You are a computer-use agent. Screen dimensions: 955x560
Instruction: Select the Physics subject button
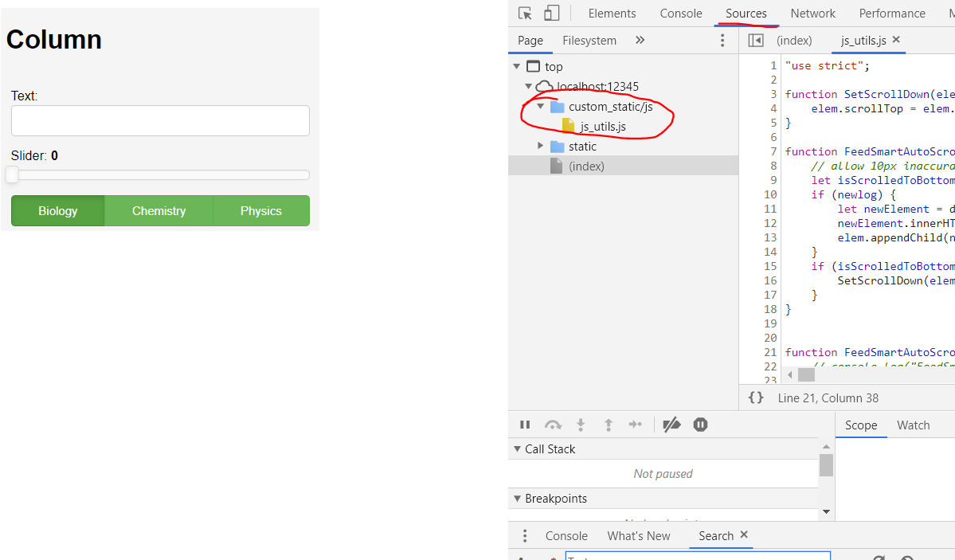pos(260,210)
